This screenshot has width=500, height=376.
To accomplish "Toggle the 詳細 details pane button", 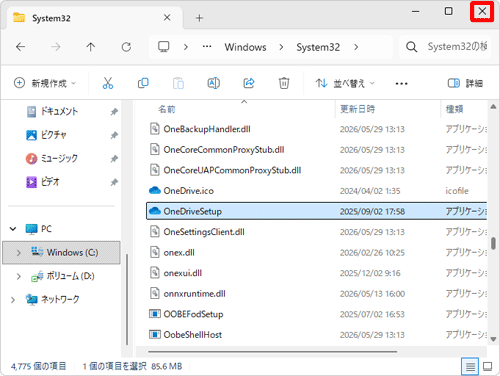I will coord(465,83).
